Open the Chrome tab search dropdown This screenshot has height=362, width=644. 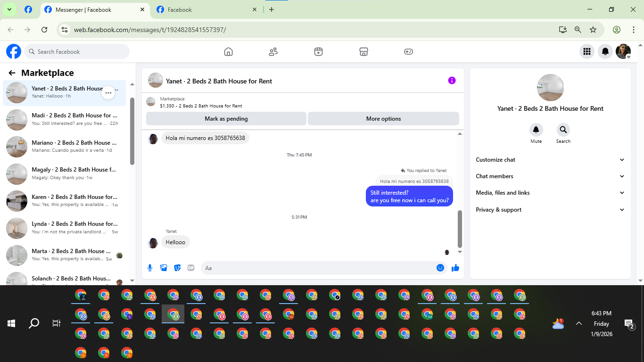9,9
